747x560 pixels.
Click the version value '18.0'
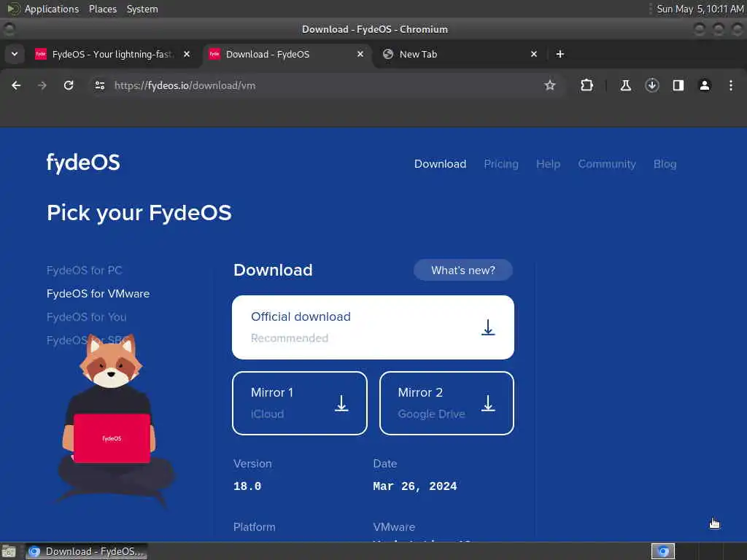coord(247,486)
